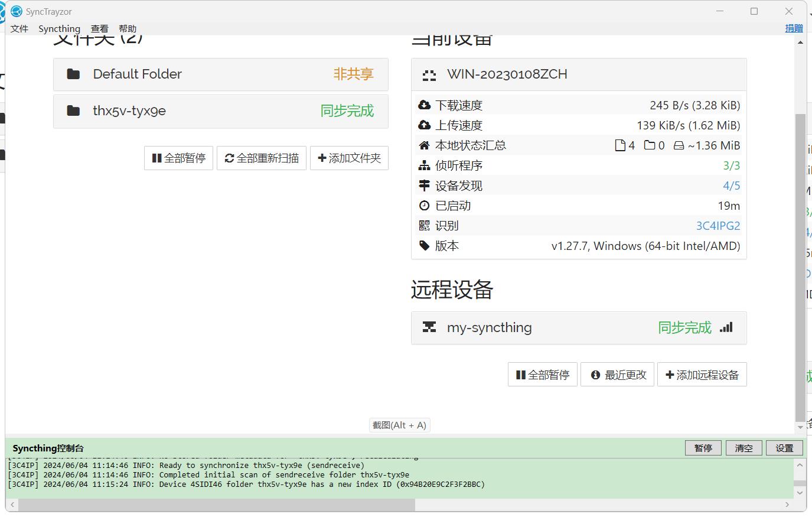Click the 同步完成 status of my-syncthing
812x517 pixels.
pos(685,327)
